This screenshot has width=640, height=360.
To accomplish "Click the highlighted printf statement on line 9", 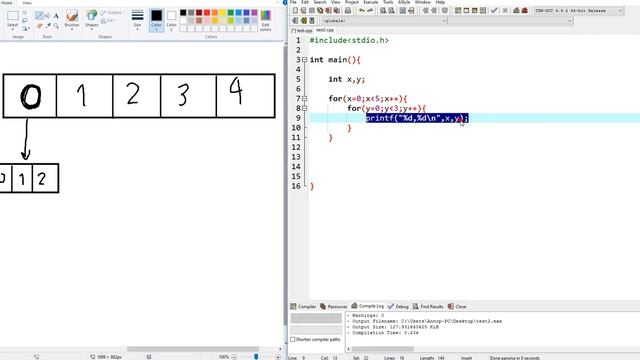I will (x=417, y=118).
